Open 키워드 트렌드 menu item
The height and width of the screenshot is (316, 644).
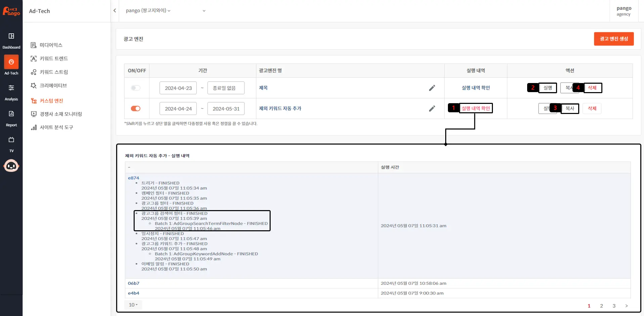coord(54,58)
